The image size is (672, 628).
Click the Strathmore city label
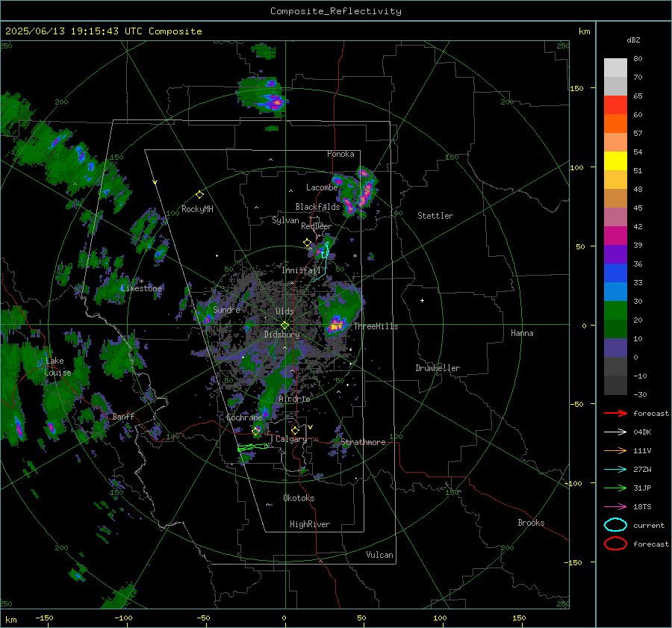363,442
